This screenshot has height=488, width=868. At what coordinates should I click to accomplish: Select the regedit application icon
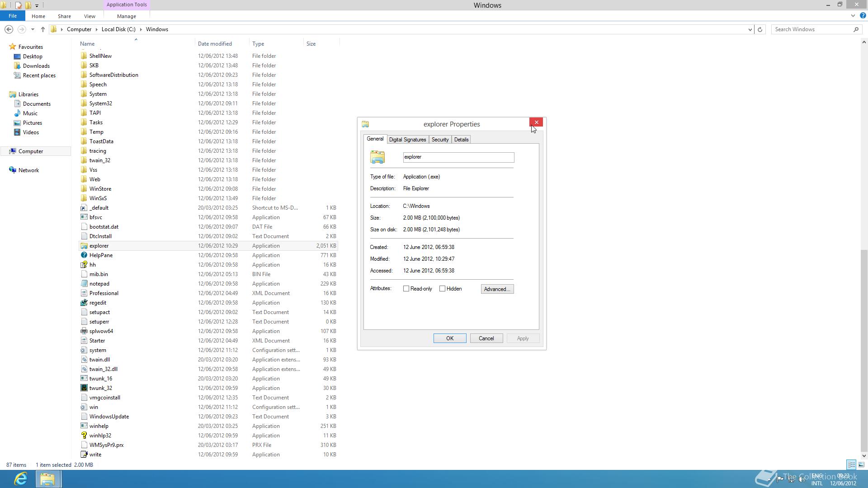tap(84, 303)
